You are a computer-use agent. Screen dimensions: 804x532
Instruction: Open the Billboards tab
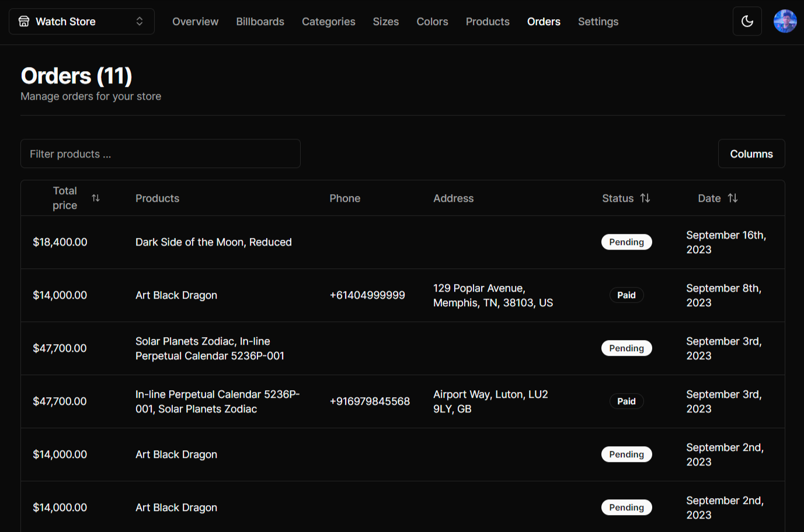click(260, 22)
